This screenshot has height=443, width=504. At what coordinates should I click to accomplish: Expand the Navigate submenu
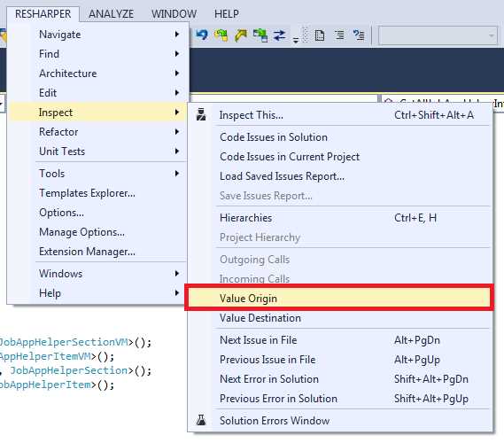point(98,34)
